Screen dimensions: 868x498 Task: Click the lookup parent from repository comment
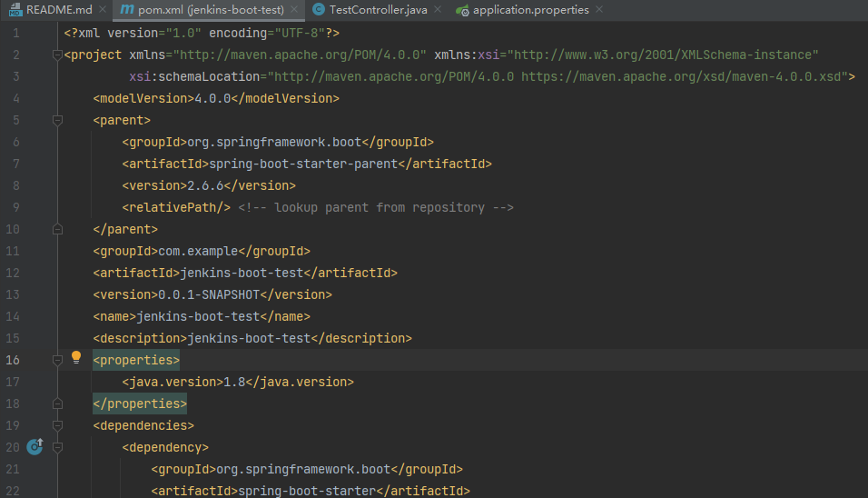pyautogui.click(x=376, y=208)
